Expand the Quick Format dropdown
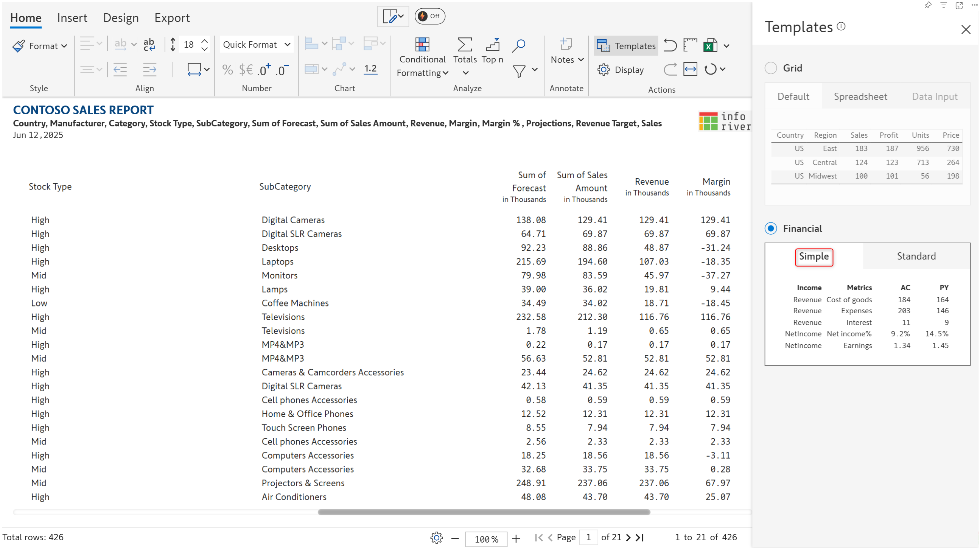Screen dimensions: 980x549 click(257, 45)
